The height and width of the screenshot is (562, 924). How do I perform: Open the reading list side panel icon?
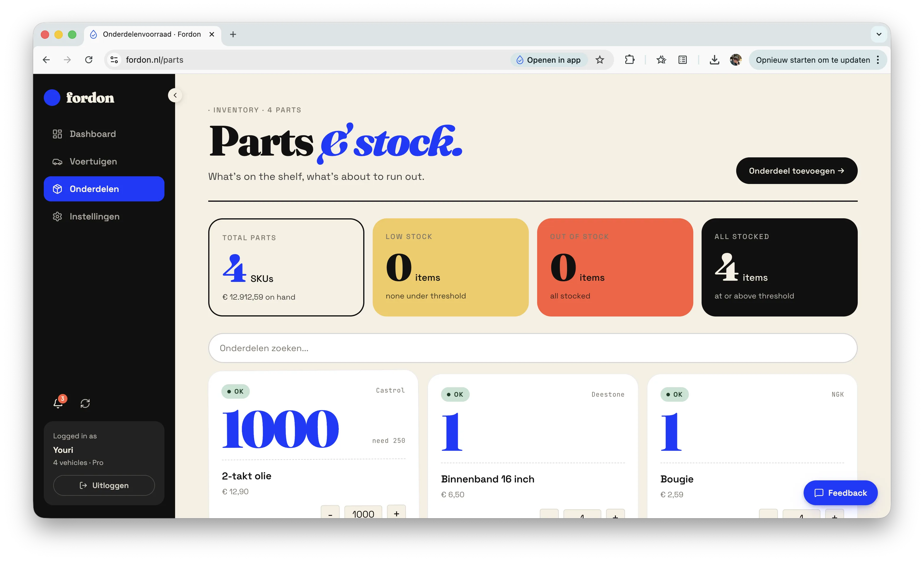[683, 60]
